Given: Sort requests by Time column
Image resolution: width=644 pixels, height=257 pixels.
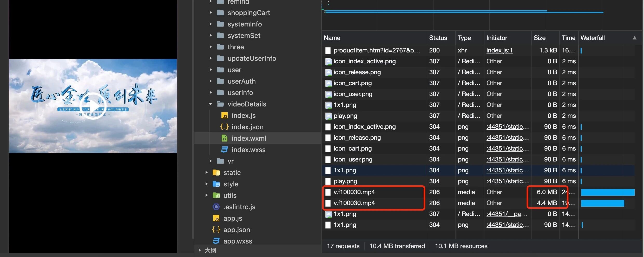Looking at the screenshot, I should pyautogui.click(x=569, y=38).
